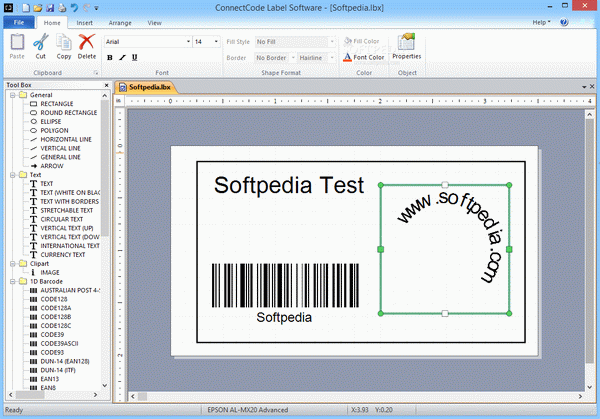Click the Font Color icon
600x419 pixels.
(x=347, y=57)
